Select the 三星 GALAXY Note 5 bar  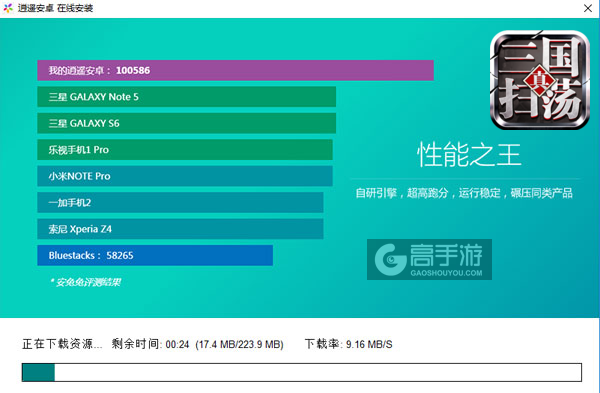186,97
